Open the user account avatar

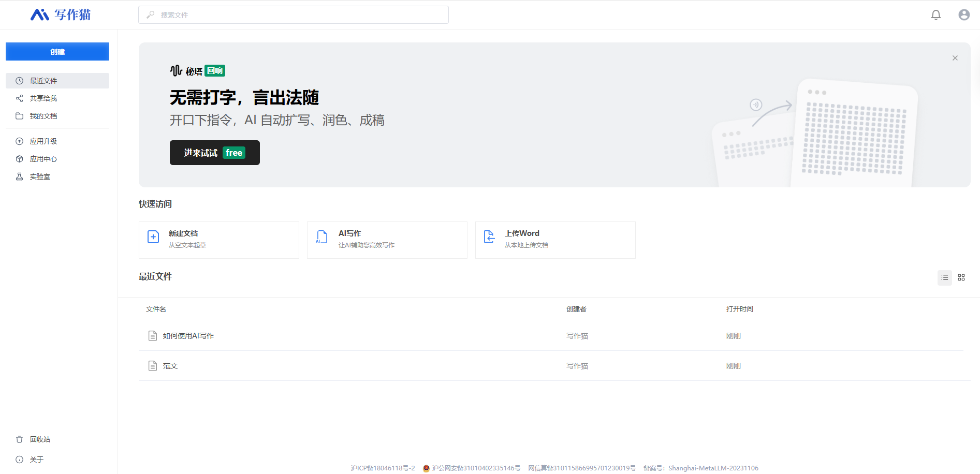pos(964,15)
